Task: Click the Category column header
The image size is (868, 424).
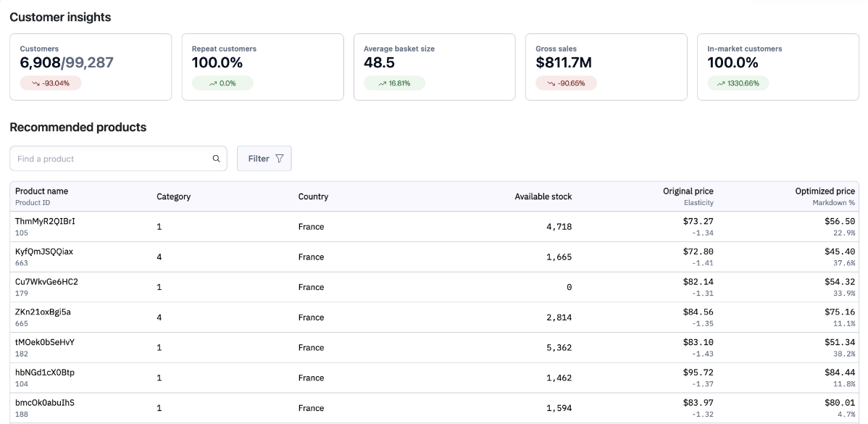Action: (174, 196)
